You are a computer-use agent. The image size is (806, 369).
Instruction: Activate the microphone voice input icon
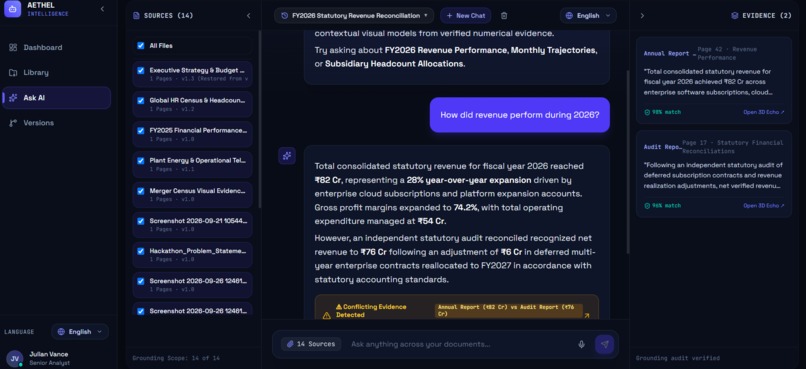pyautogui.click(x=581, y=344)
